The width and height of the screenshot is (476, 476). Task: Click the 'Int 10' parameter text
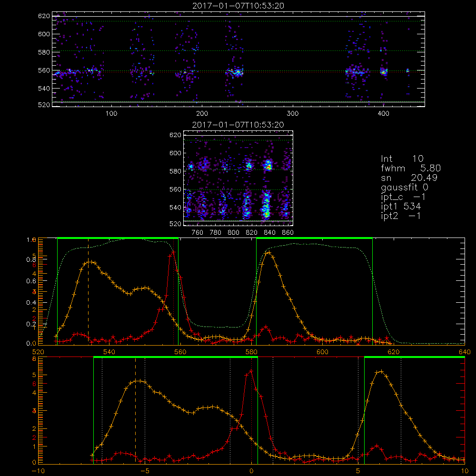(x=402, y=159)
